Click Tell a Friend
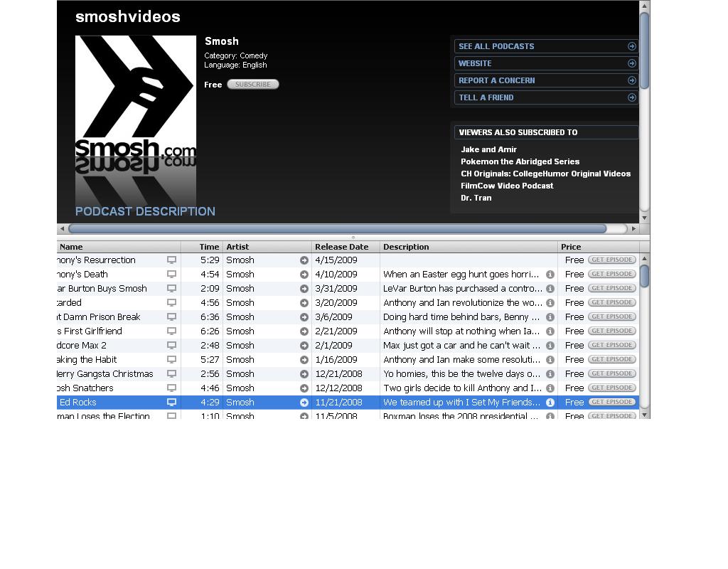Viewport: 728px width, 569px height. pyautogui.click(x=546, y=97)
